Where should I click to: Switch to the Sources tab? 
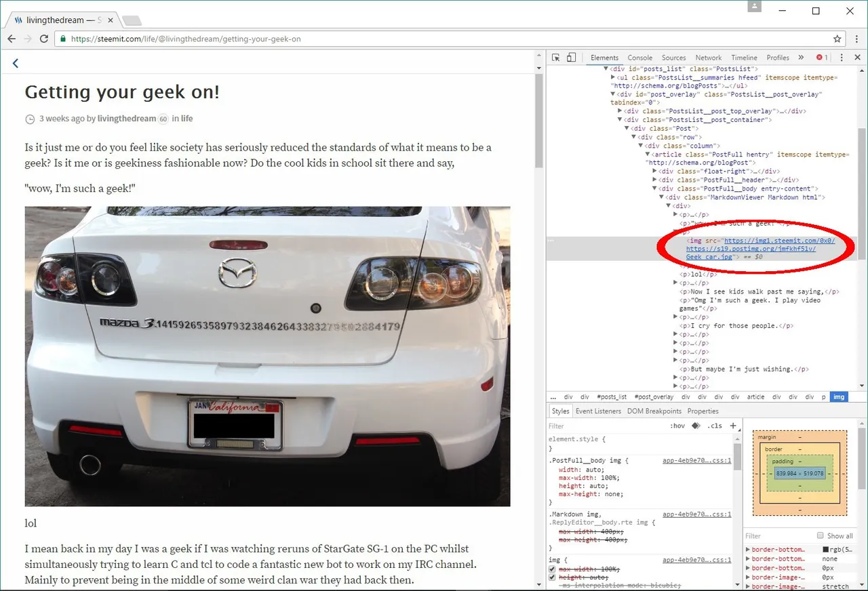coord(673,58)
